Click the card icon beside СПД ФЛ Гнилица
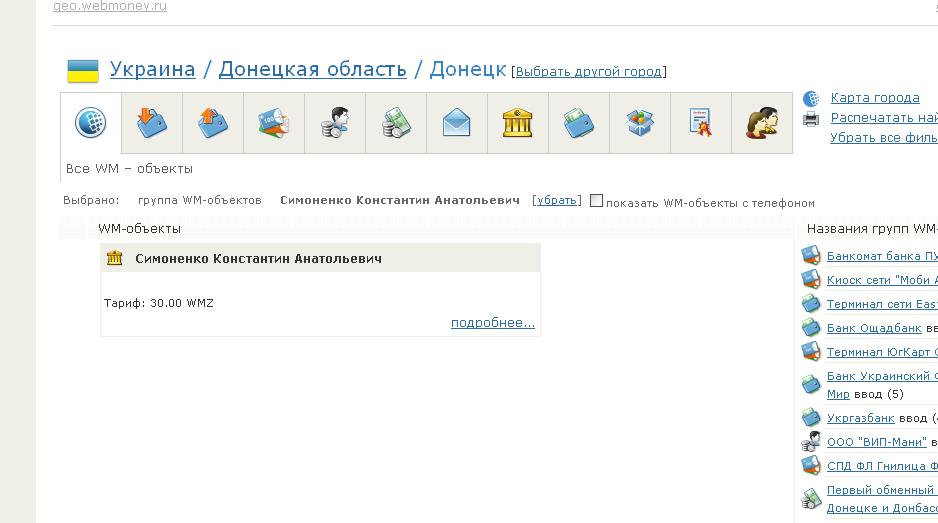938x523 pixels. coord(811,465)
